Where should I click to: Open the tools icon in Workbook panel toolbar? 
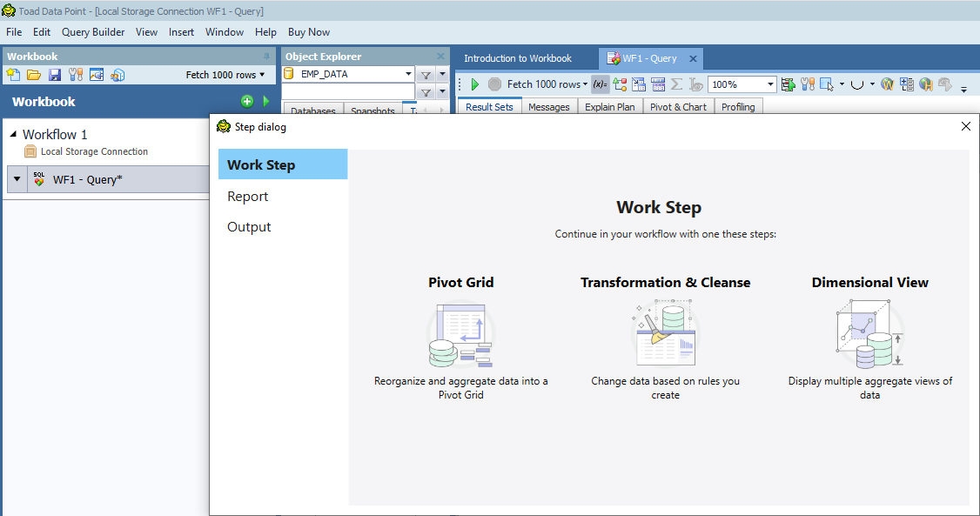pos(76,75)
